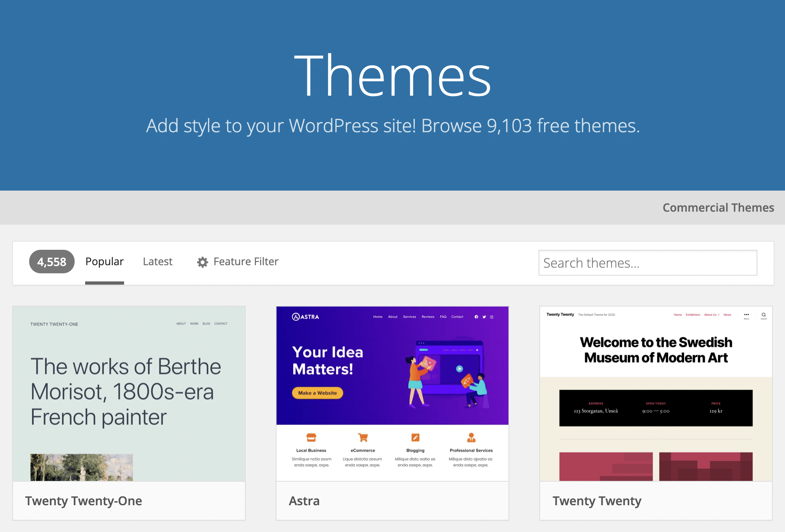Open the Commercial Themes link

tap(718, 208)
